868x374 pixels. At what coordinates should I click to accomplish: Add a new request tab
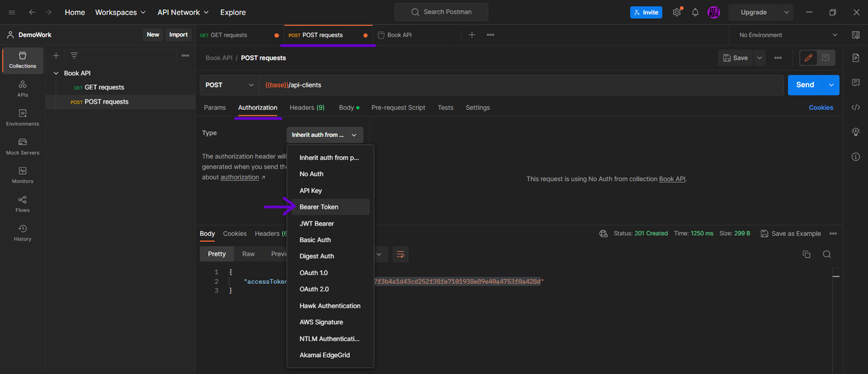(x=472, y=35)
